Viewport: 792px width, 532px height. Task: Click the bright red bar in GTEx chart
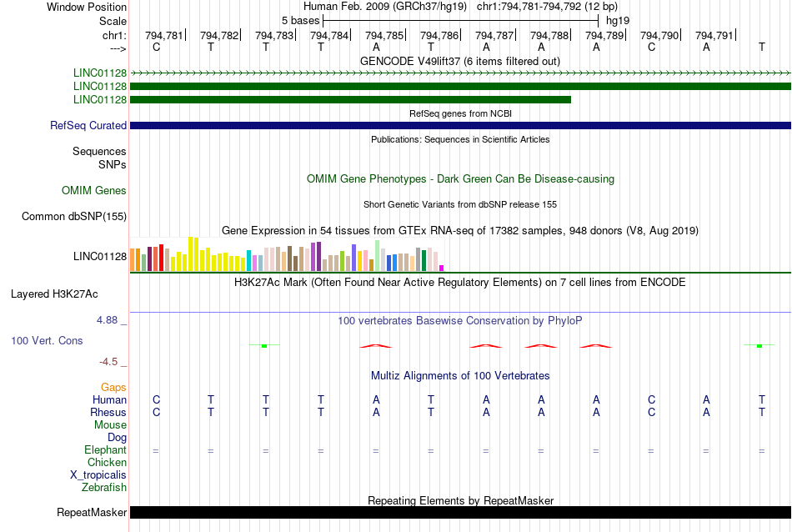[x=161, y=258]
